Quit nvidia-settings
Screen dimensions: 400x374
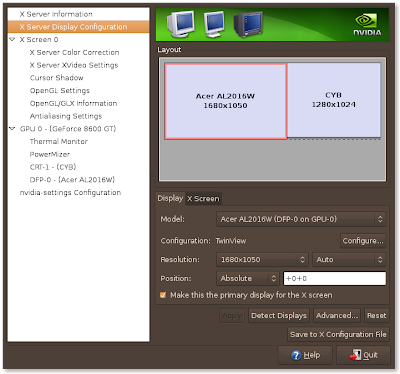[x=363, y=355]
